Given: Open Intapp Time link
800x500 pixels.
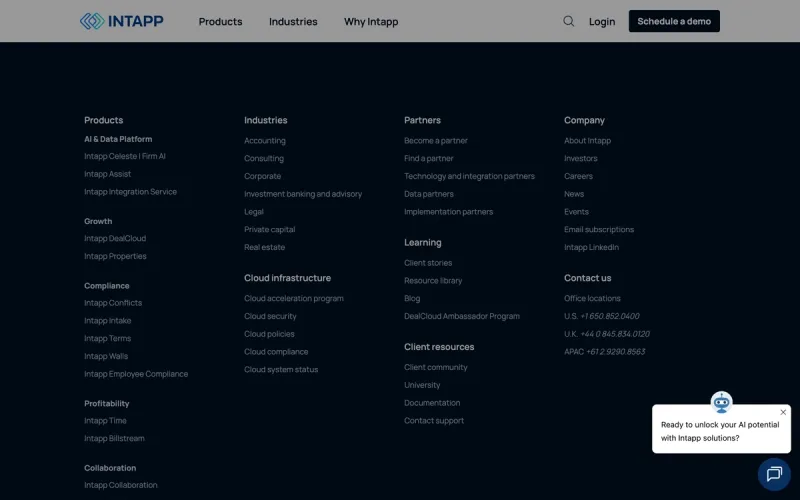Looking at the screenshot, I should pos(105,420).
